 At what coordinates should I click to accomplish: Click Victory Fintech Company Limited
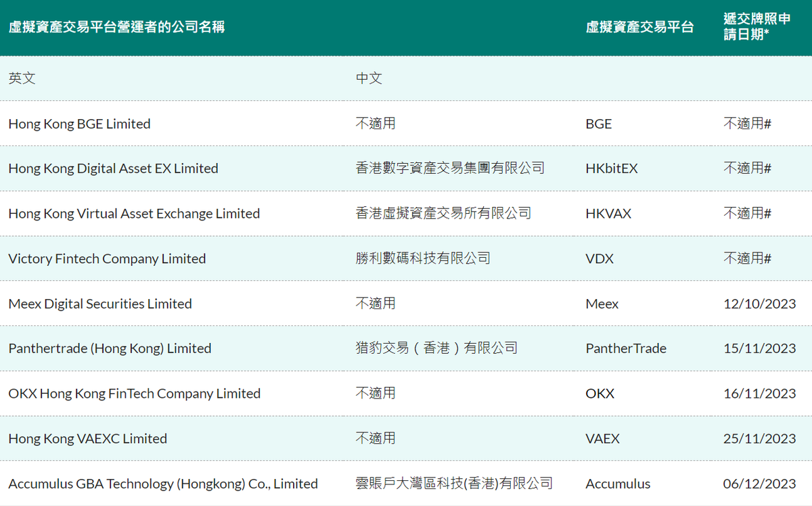pos(106,258)
